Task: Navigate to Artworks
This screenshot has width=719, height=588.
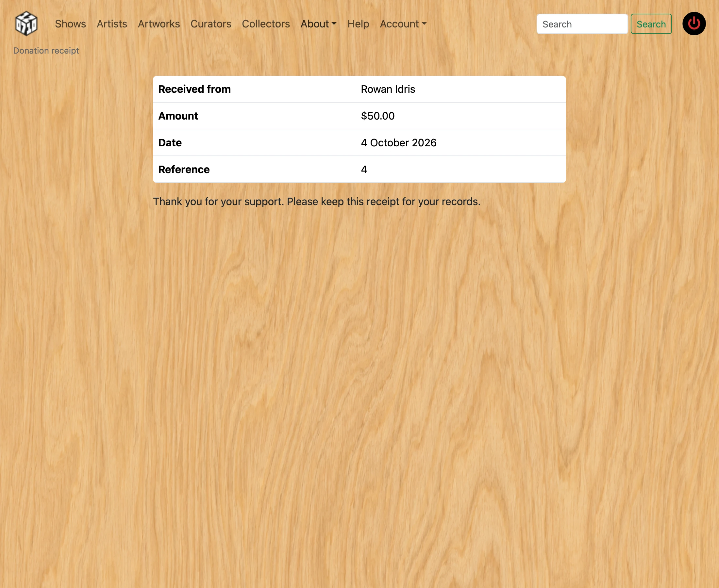Action: (x=159, y=24)
